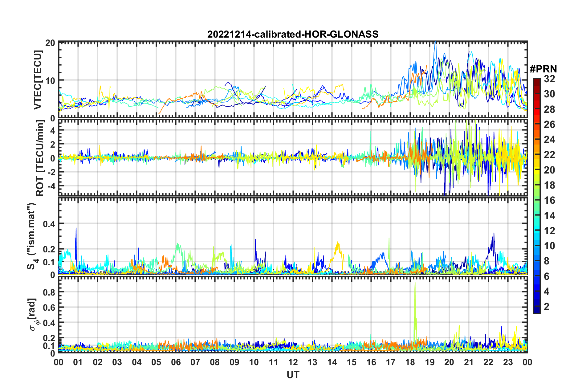Click colorbar tick label 30
The width and height of the screenshot is (586, 392).
pyautogui.click(x=549, y=94)
